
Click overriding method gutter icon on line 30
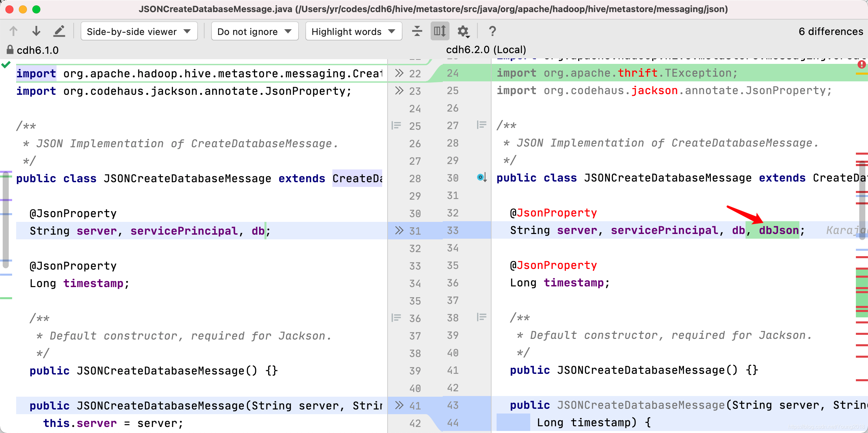pos(481,178)
